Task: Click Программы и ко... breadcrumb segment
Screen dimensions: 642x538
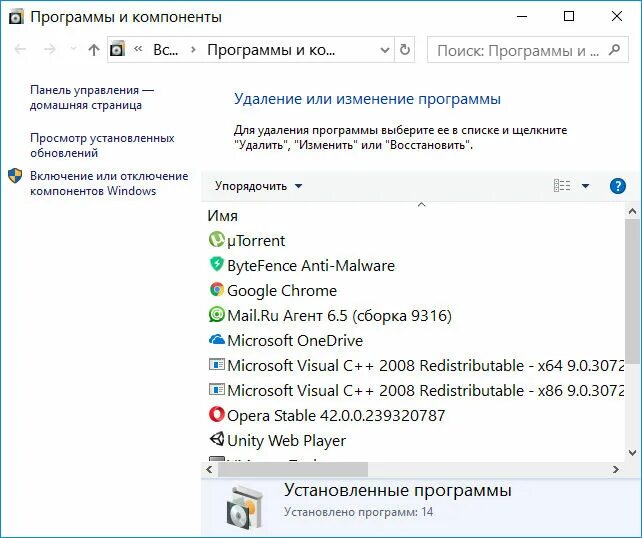Action: tap(271, 50)
